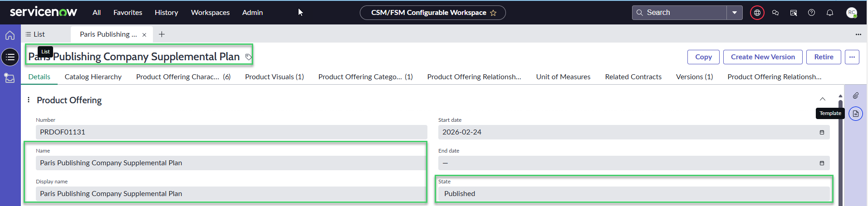
Task: Open the more actions button beside Retire
Action: (852, 57)
